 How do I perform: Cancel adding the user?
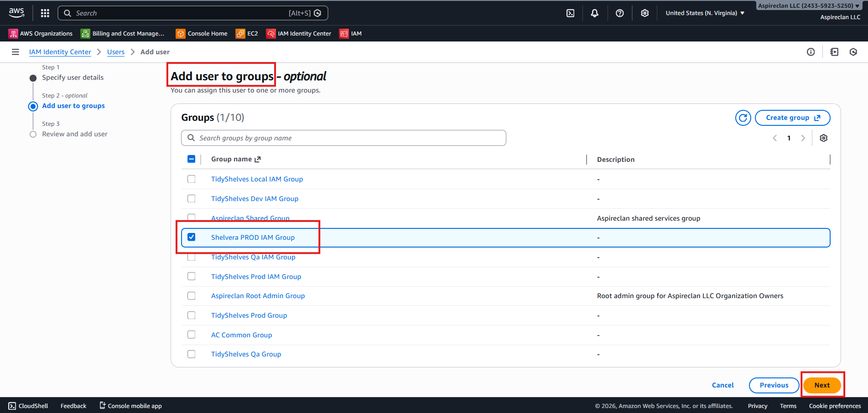click(723, 385)
